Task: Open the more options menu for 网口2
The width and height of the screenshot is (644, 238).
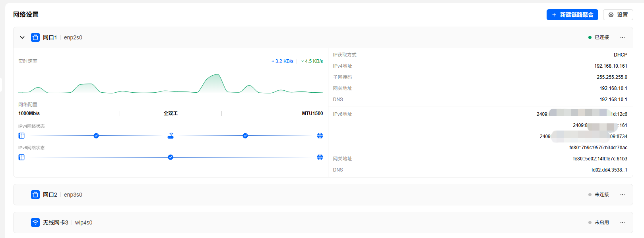Action: pos(623,195)
